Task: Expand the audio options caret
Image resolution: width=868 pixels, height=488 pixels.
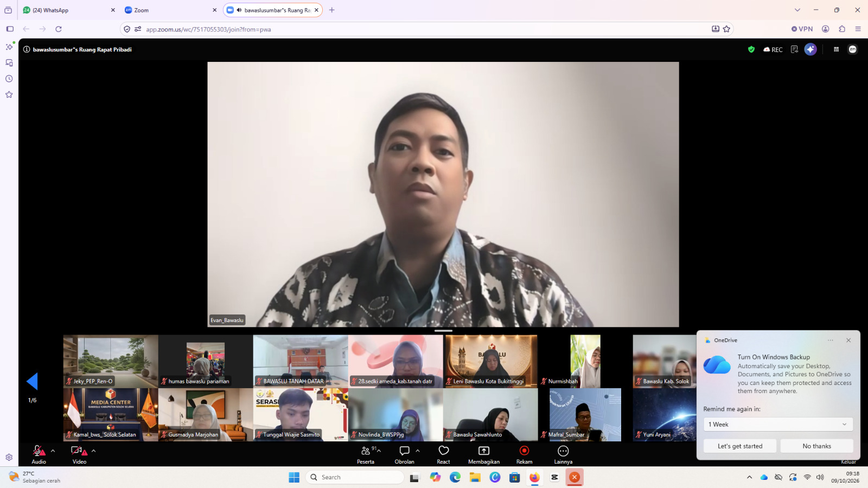Action: tap(53, 451)
